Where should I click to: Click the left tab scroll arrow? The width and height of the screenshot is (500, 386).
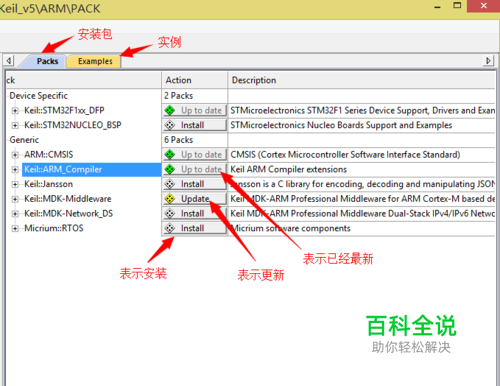click(x=9, y=61)
